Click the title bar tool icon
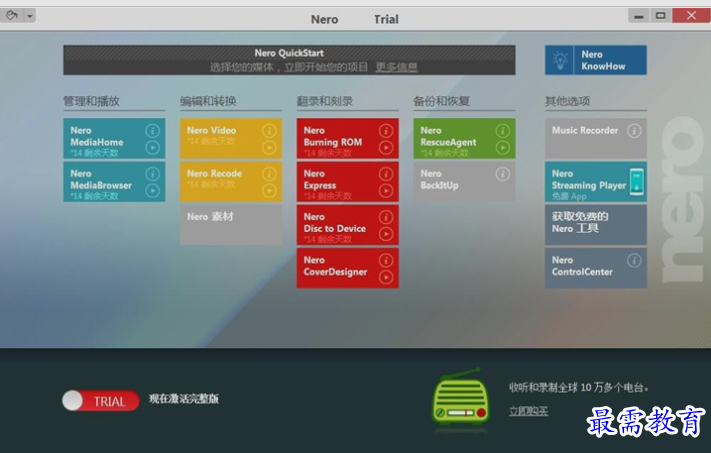 pos(11,16)
